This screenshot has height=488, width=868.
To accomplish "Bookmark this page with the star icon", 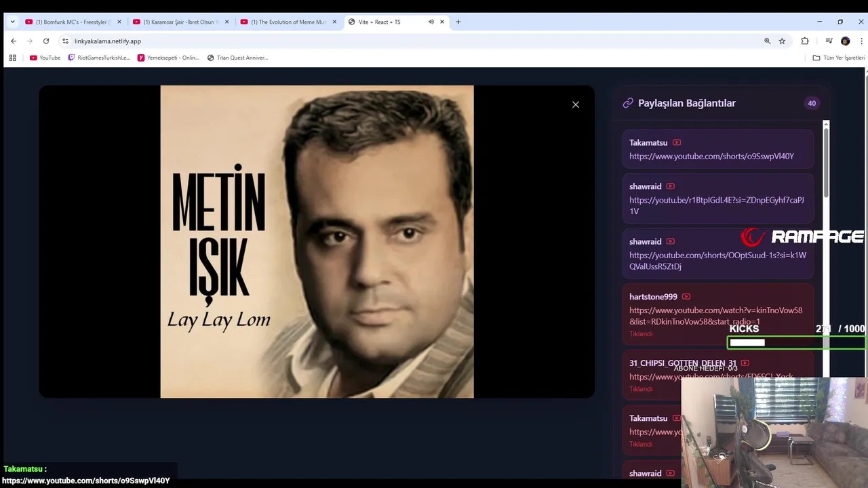I will (x=782, y=41).
